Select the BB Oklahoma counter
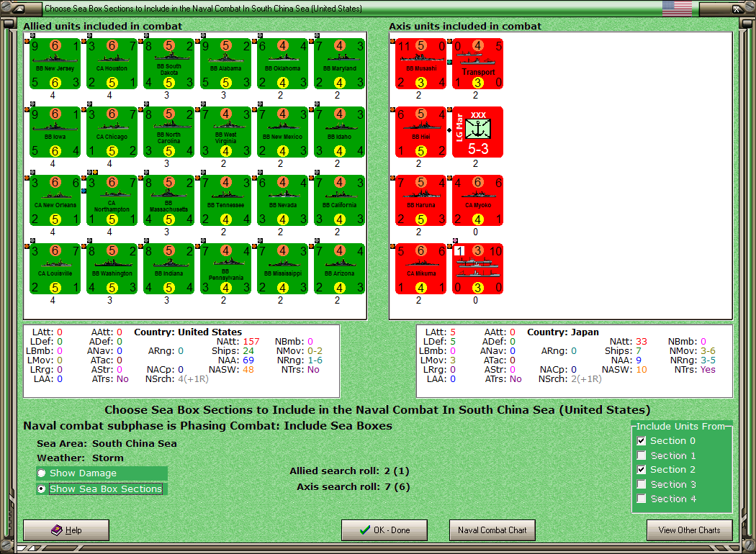This screenshot has height=554, width=756. click(282, 64)
